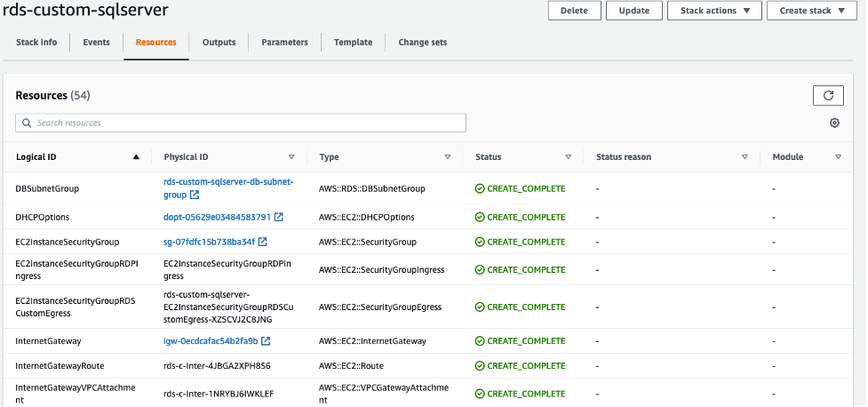Click the refresh resources icon button

(x=827, y=95)
